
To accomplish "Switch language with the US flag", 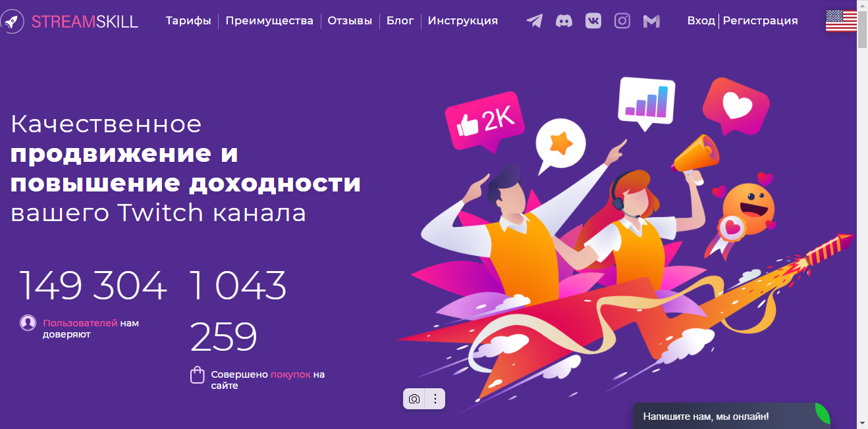I will [841, 21].
